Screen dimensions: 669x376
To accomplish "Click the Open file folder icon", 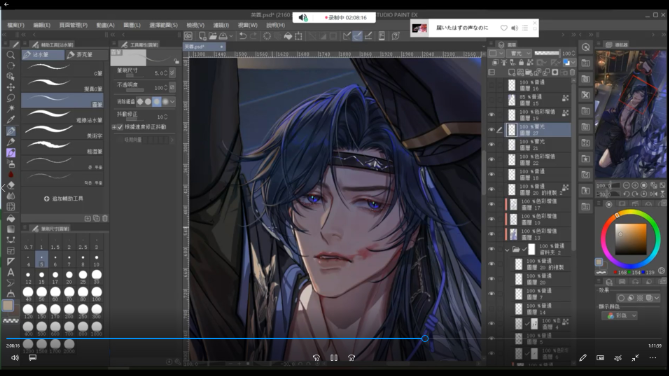I will pos(212,36).
